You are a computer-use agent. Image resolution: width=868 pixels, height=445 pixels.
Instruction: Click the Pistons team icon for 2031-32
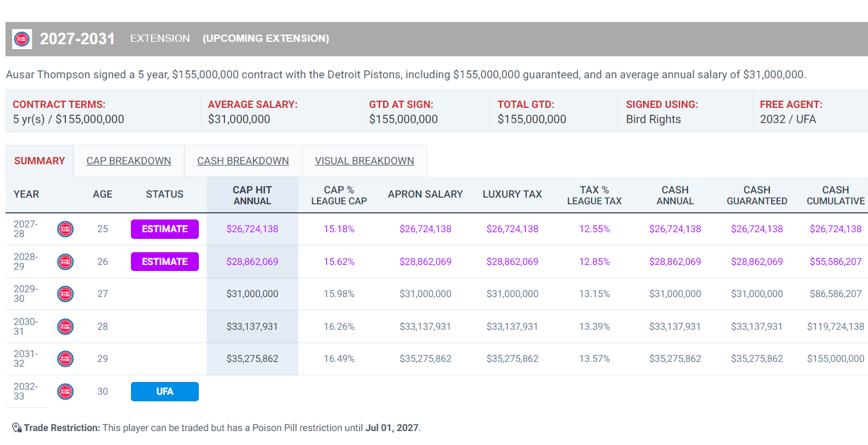click(65, 359)
